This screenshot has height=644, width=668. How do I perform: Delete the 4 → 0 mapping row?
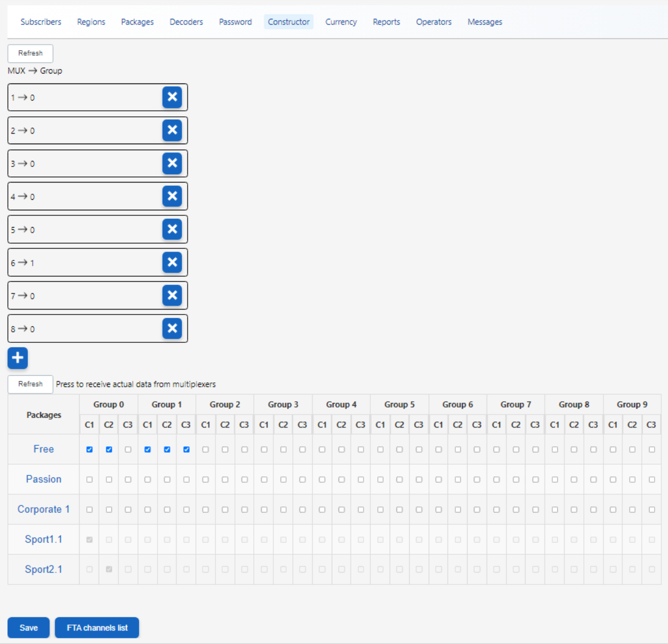[172, 196]
